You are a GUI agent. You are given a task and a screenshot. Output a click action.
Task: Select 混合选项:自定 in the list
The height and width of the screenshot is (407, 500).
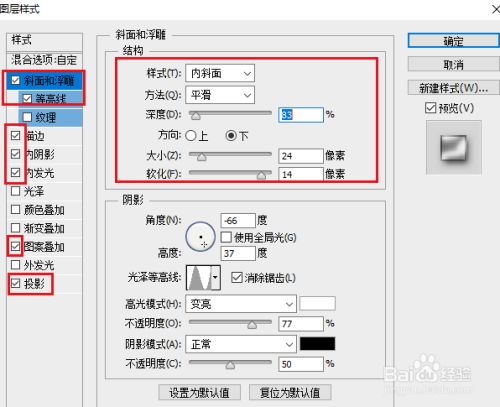[44, 60]
